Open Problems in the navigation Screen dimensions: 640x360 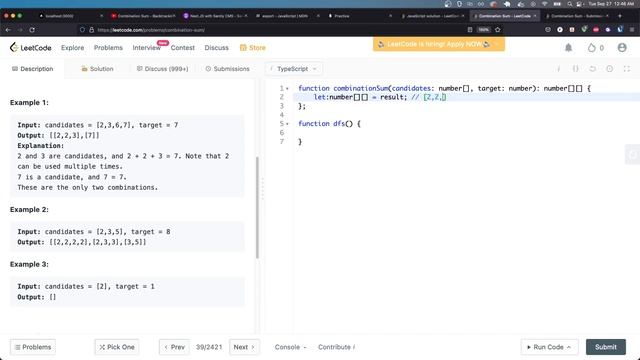(x=108, y=48)
